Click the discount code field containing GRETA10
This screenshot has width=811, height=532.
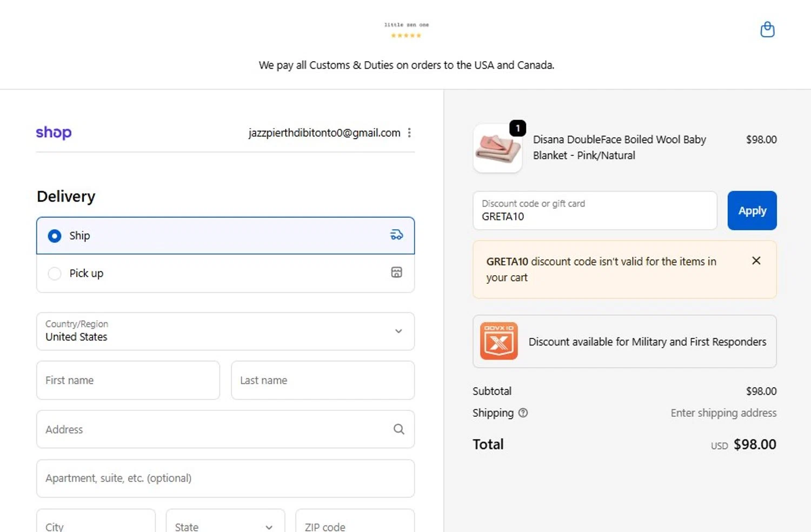coord(595,210)
